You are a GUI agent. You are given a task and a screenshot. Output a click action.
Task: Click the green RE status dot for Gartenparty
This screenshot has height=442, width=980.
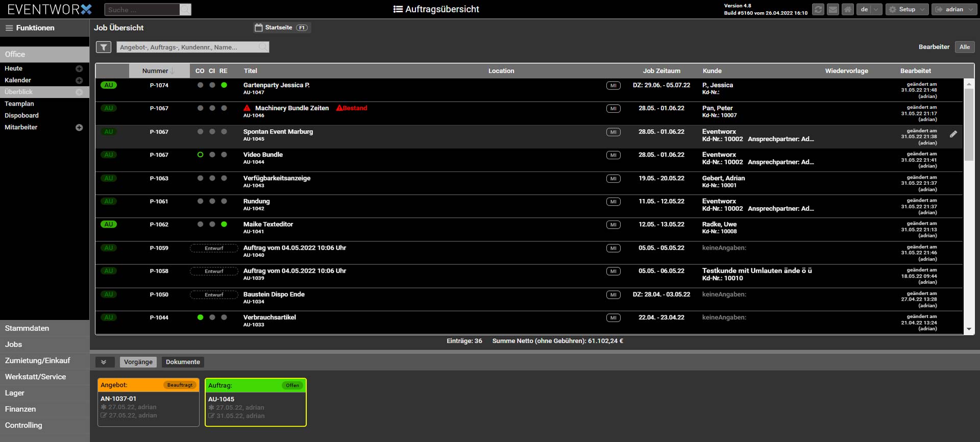(224, 85)
